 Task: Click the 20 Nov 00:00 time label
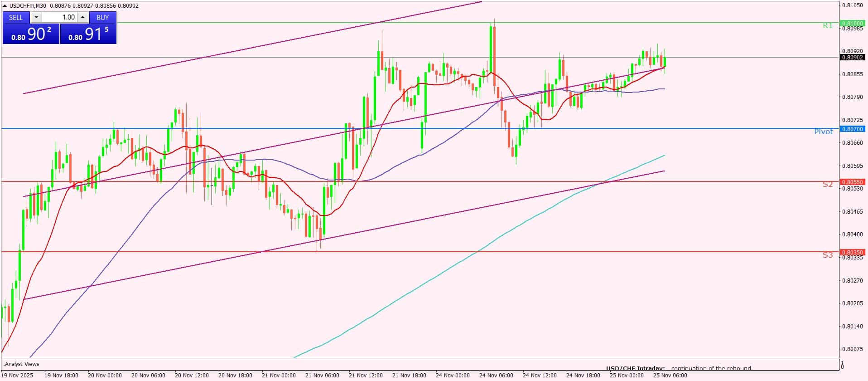pyautogui.click(x=105, y=375)
